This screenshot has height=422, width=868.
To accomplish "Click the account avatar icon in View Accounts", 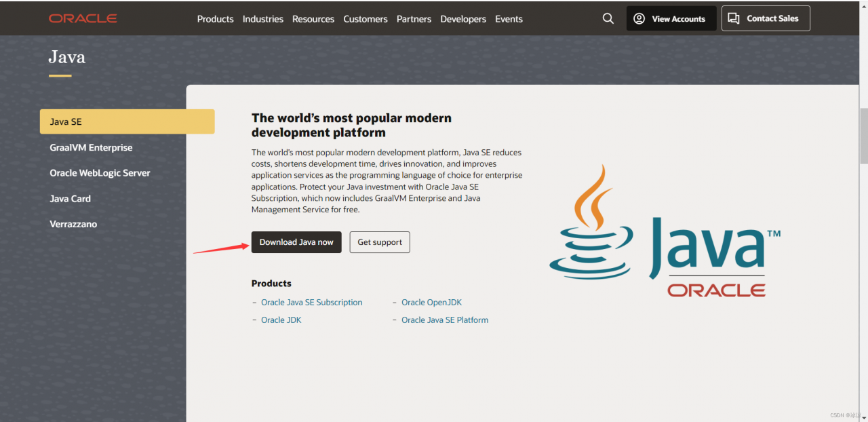I will (639, 19).
